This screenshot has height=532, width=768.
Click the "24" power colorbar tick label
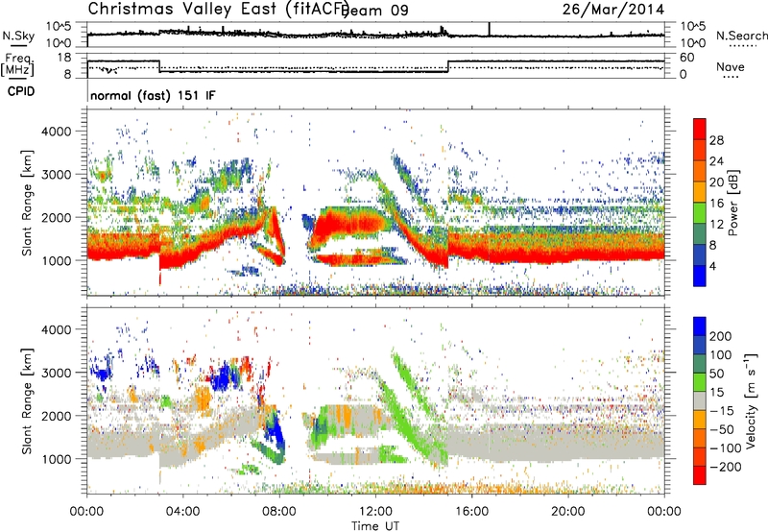tap(716, 161)
